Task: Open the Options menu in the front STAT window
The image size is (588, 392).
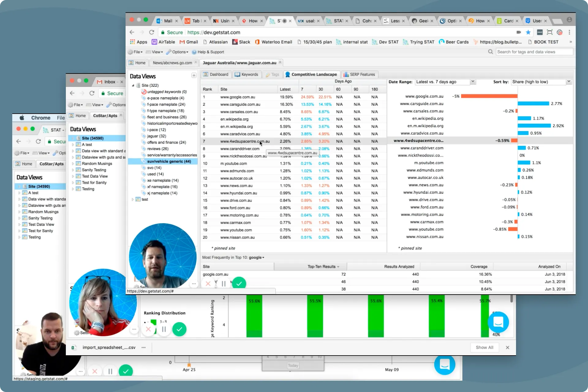Action: pos(178,52)
